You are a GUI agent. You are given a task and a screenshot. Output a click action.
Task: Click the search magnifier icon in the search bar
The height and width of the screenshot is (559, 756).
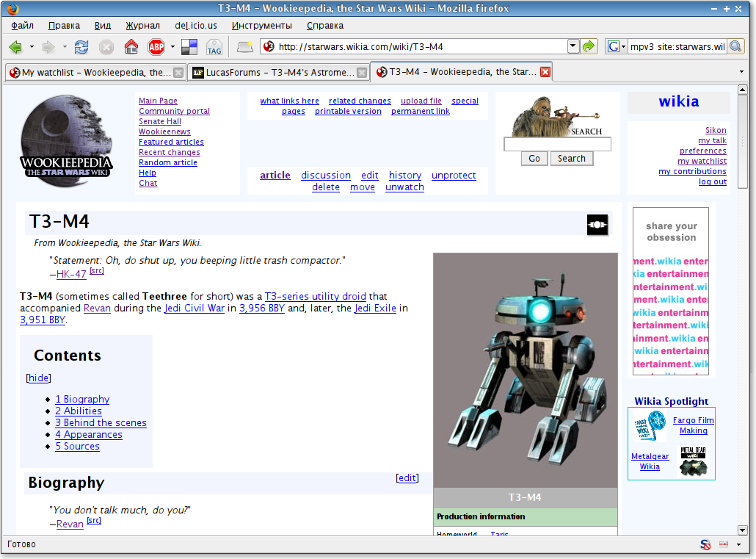click(735, 46)
